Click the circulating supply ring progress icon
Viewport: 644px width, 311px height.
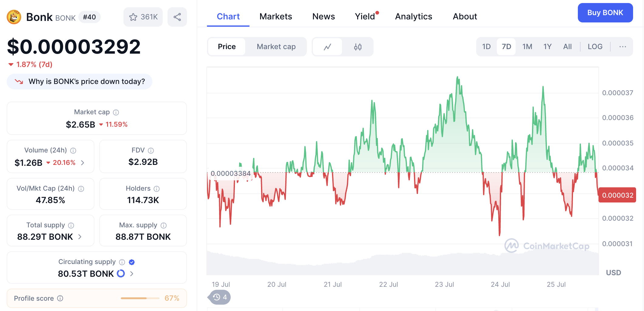point(121,273)
